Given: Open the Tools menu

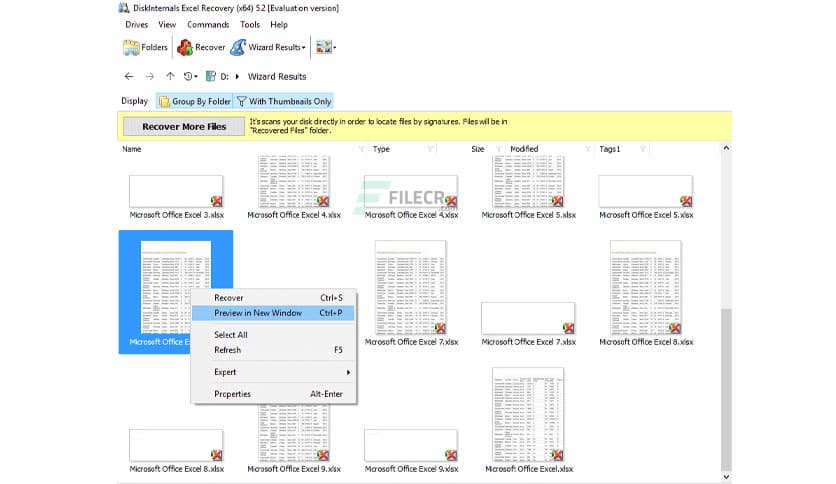Looking at the screenshot, I should pyautogui.click(x=250, y=25).
